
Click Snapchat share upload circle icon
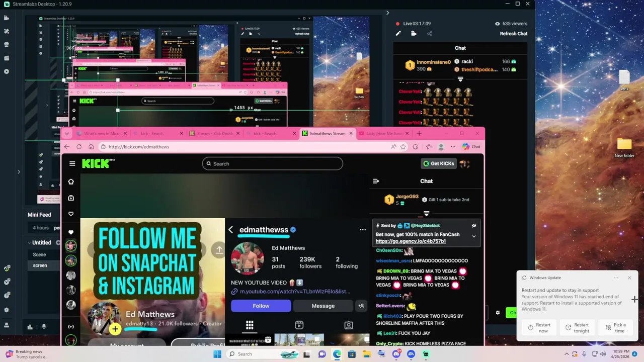click(x=219, y=250)
